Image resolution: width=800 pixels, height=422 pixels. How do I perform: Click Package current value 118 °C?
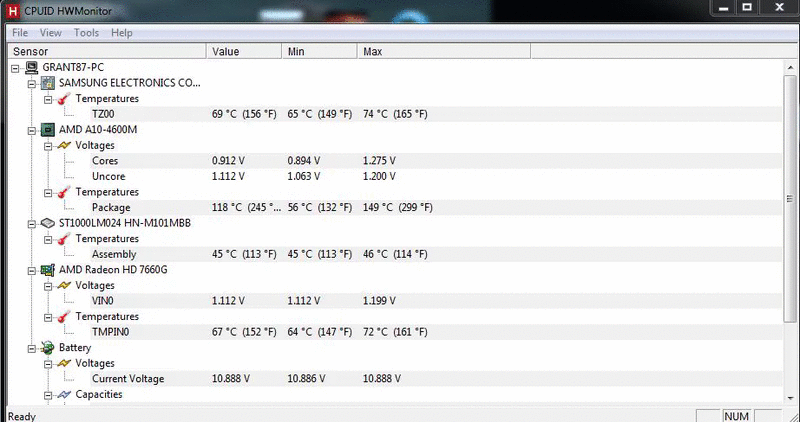[246, 208]
